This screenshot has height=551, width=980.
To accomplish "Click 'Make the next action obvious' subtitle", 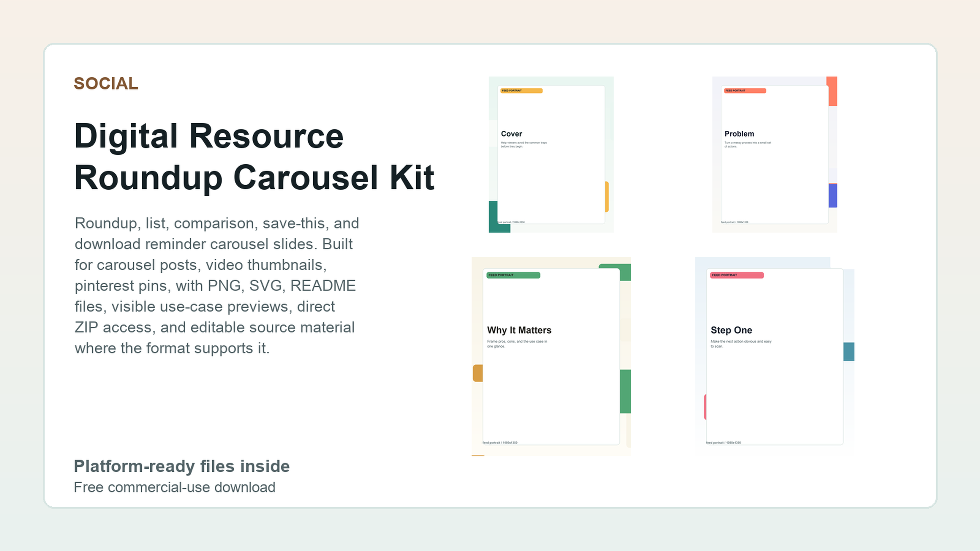I will point(741,344).
